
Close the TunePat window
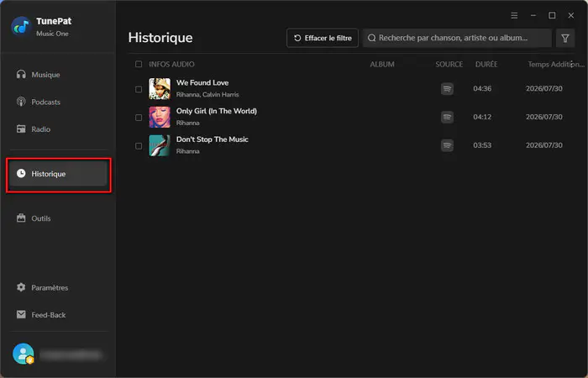[x=570, y=15]
